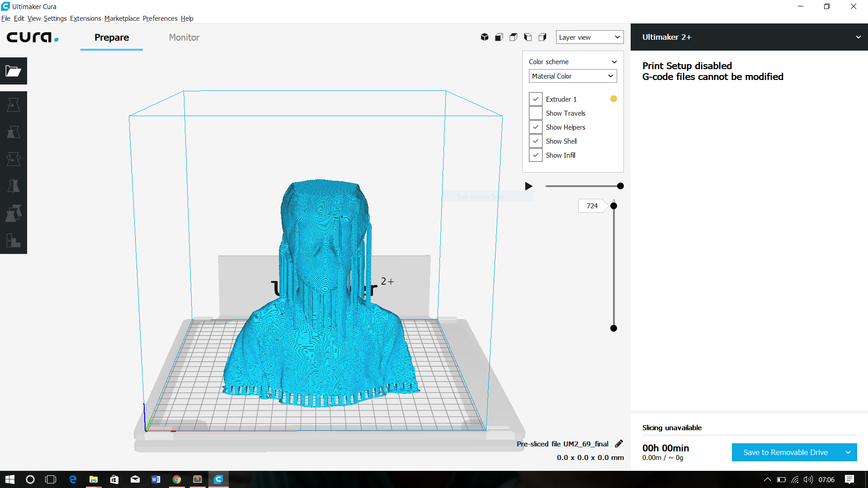The height and width of the screenshot is (488, 868).
Task: Play the layer simulation
Action: tap(528, 186)
